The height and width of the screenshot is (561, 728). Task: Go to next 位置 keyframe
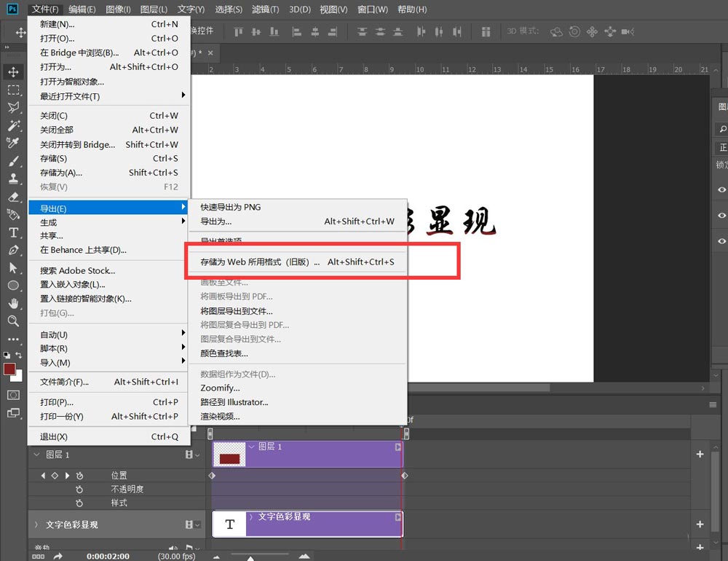[67, 476]
